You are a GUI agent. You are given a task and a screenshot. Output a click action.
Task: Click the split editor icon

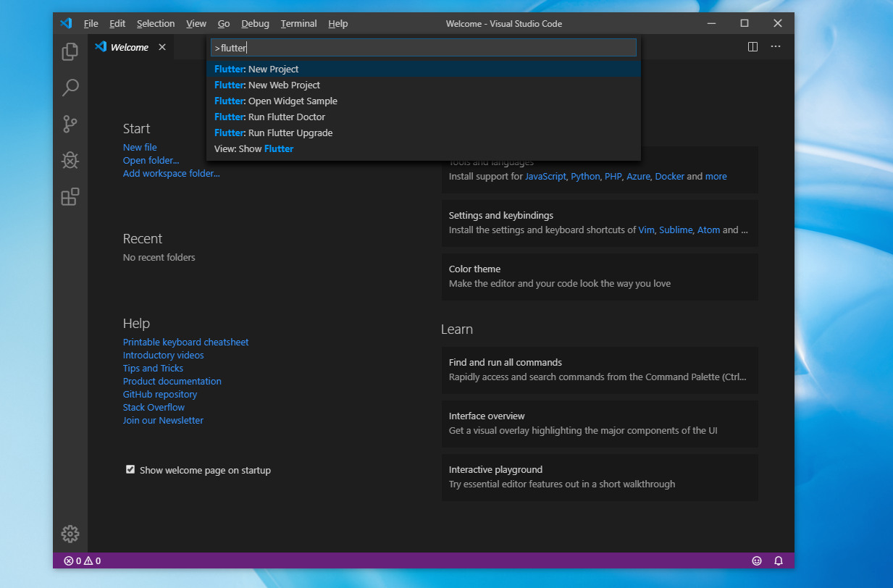tap(752, 46)
